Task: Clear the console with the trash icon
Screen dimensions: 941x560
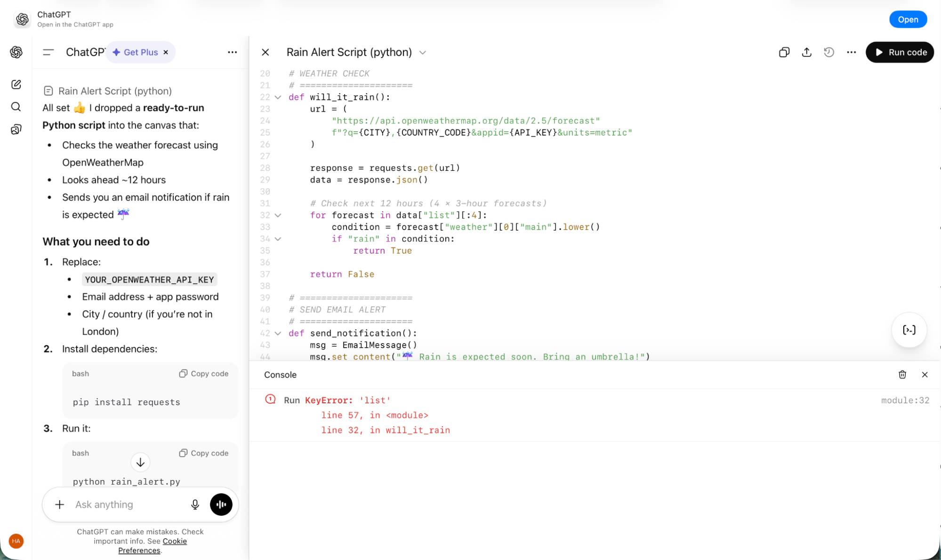Action: (902, 375)
